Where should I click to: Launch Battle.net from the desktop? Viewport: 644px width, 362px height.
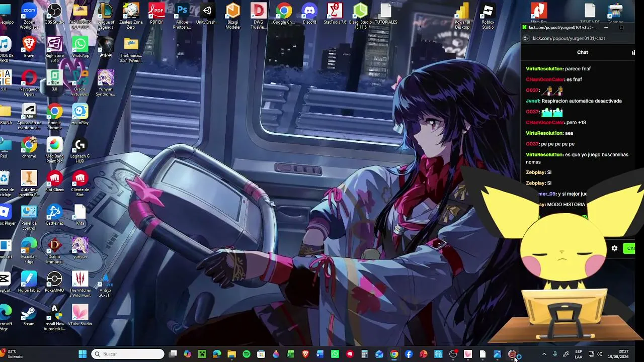pyautogui.click(x=54, y=215)
